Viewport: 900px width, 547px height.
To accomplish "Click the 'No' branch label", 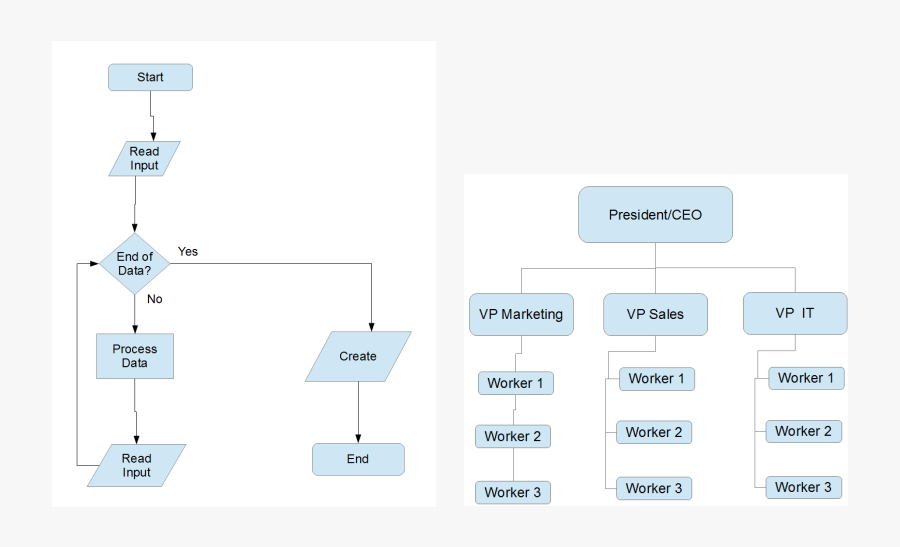I will (x=155, y=299).
